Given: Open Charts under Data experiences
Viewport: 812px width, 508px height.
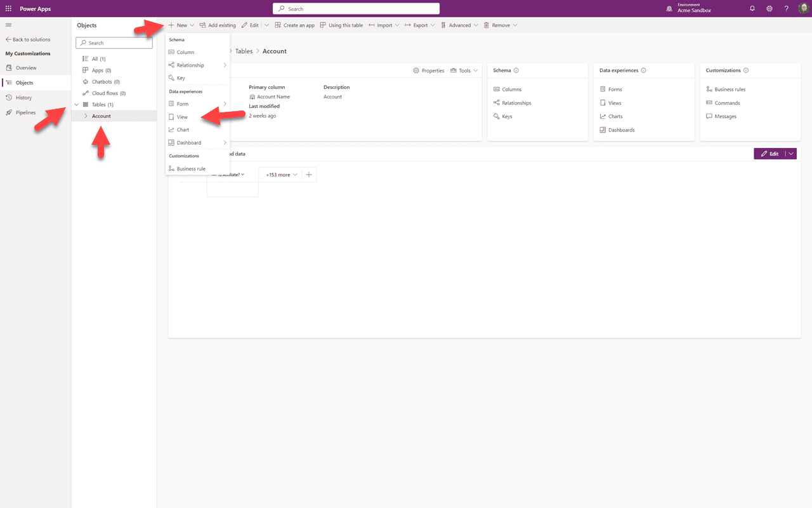Looking at the screenshot, I should coord(615,116).
